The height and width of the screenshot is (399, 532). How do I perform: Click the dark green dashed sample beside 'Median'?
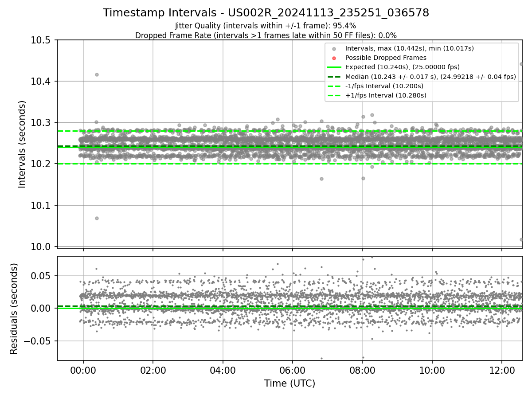tap(334, 77)
